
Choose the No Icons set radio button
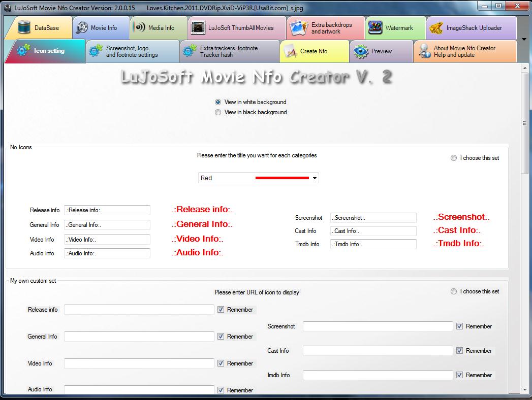(x=454, y=158)
